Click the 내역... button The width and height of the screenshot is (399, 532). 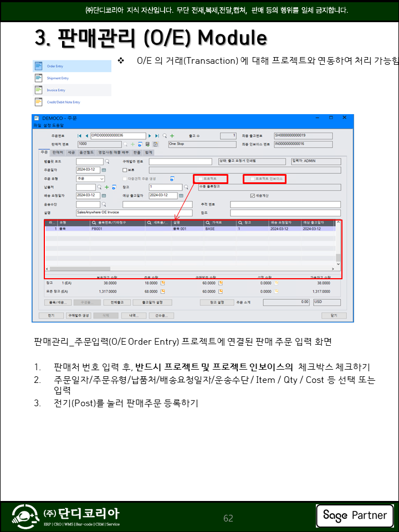134,315
